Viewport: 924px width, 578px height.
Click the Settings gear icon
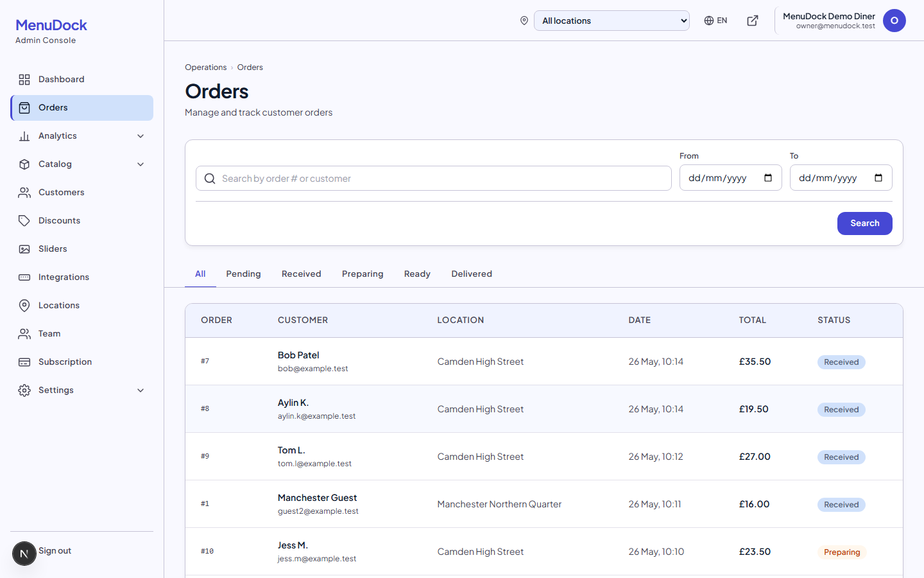[x=24, y=390]
